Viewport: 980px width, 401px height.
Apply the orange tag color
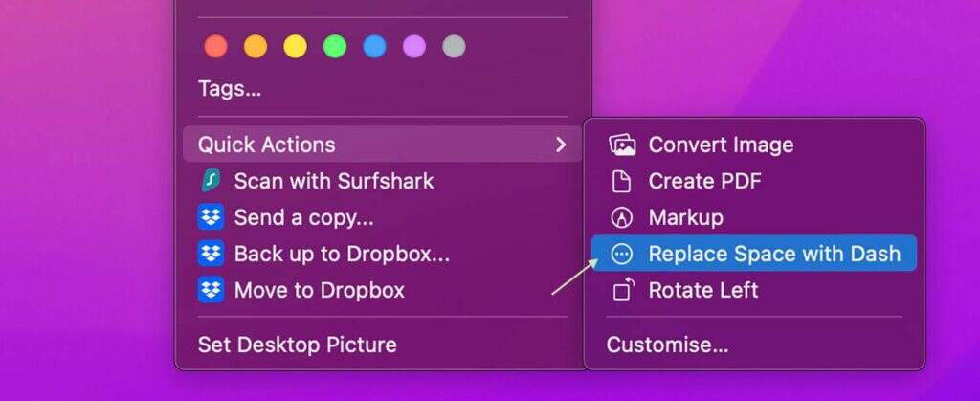click(255, 46)
